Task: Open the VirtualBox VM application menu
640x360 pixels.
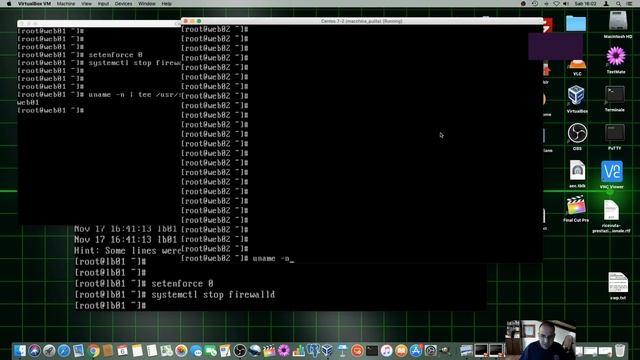Action: [34, 4]
